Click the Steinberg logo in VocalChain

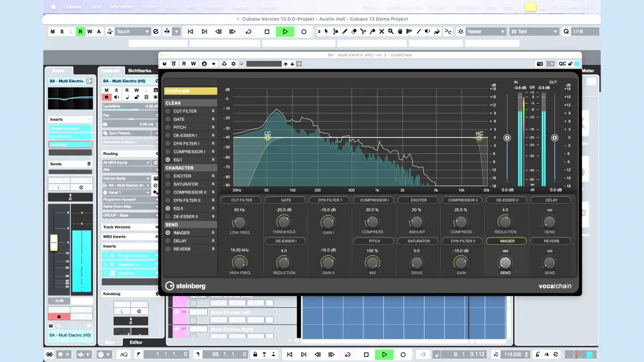point(185,286)
